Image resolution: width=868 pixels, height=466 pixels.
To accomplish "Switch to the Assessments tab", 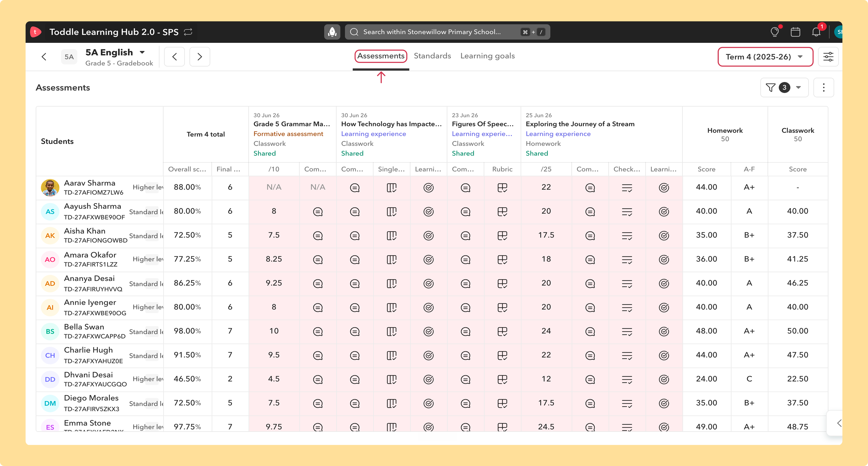I will (x=381, y=56).
